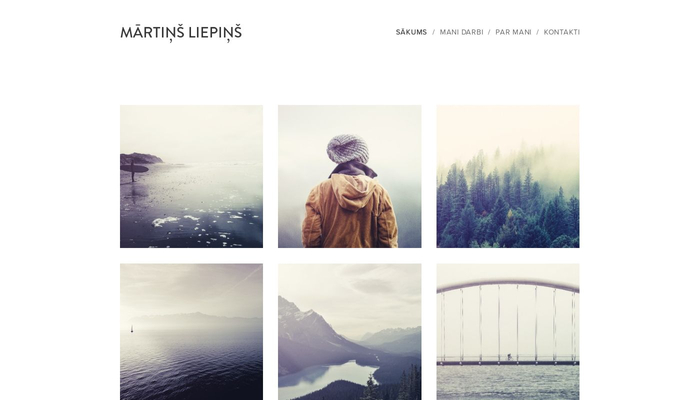Open the foggy pine forest photo
The width and height of the screenshot is (700, 400).
(508, 176)
